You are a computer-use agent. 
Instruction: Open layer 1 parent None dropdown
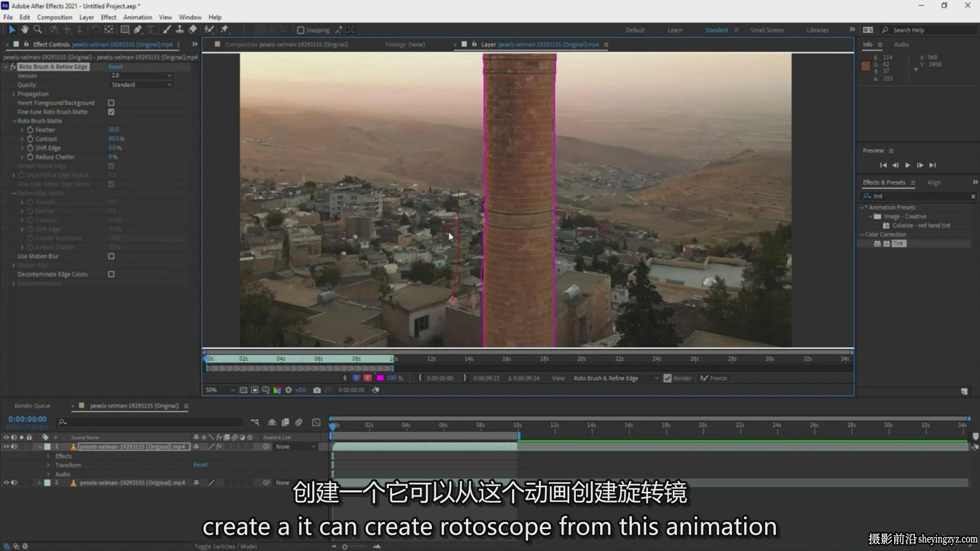pyautogui.click(x=296, y=446)
